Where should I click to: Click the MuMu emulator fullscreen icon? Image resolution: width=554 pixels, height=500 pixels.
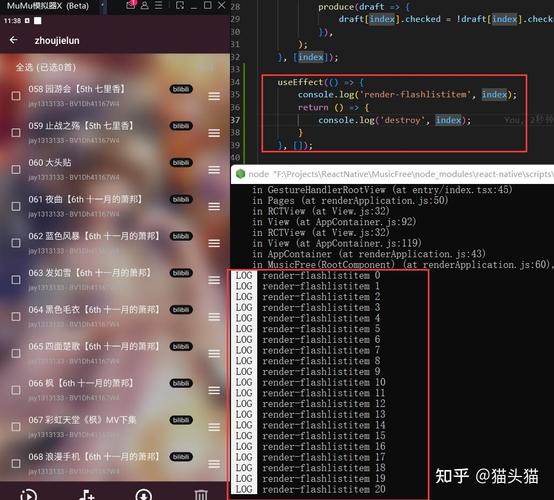(180, 5)
